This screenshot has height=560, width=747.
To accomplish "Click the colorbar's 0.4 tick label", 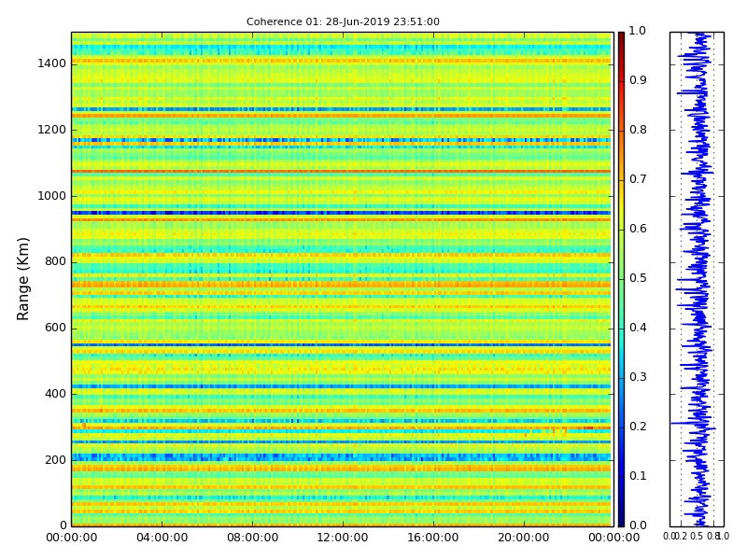I will point(638,328).
